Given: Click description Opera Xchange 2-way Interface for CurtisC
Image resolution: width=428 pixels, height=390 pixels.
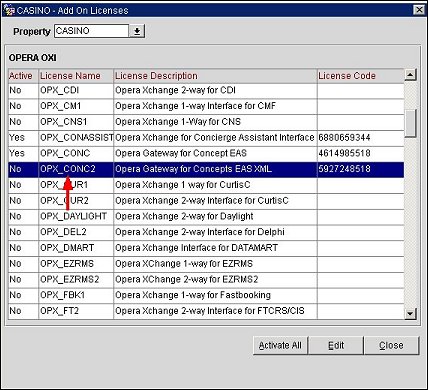Looking at the screenshot, I should [x=202, y=200].
